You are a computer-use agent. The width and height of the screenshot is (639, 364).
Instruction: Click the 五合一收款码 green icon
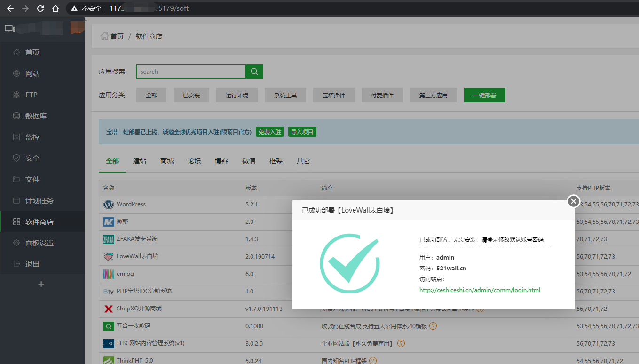pos(109,326)
